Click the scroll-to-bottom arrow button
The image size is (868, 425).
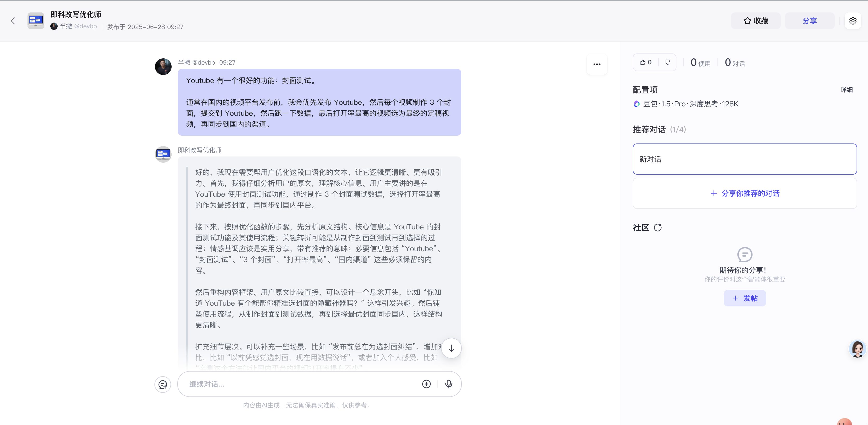(x=451, y=348)
